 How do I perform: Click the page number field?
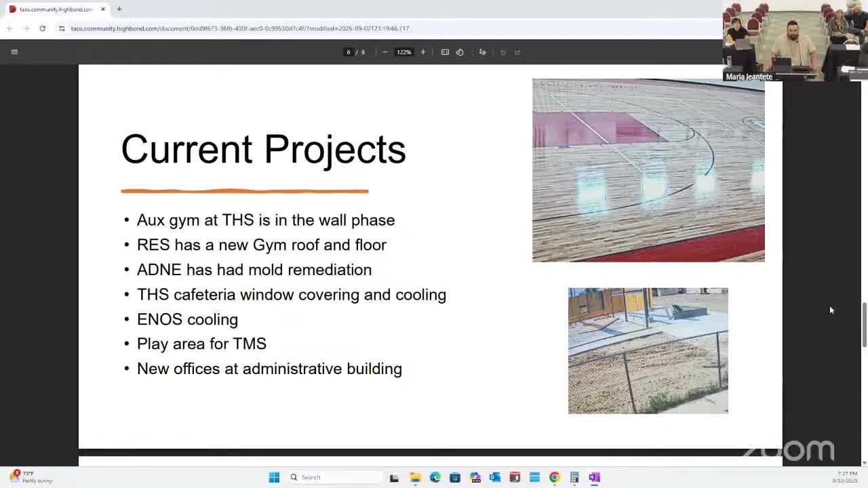349,52
